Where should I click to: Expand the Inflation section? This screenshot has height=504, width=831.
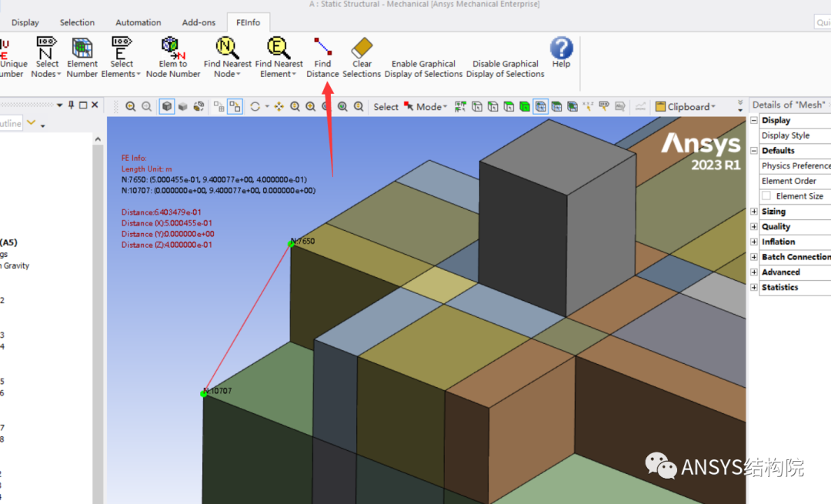[753, 242]
